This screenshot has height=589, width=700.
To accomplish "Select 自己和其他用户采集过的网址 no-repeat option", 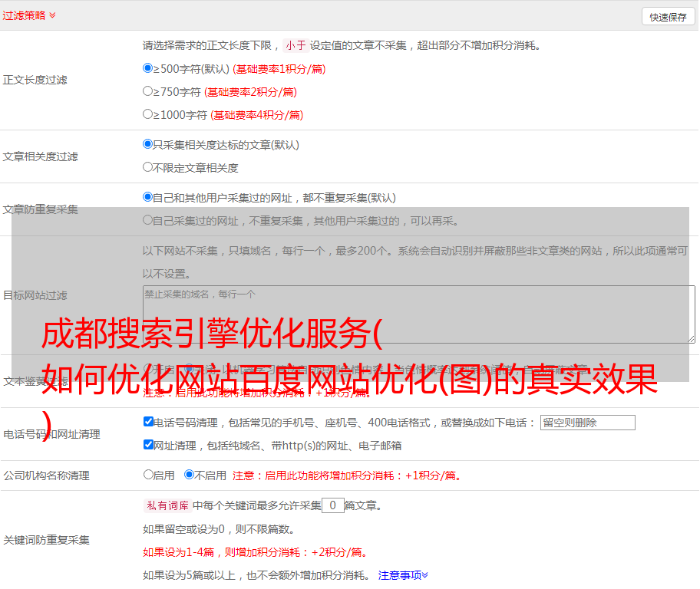I will tap(148, 197).
